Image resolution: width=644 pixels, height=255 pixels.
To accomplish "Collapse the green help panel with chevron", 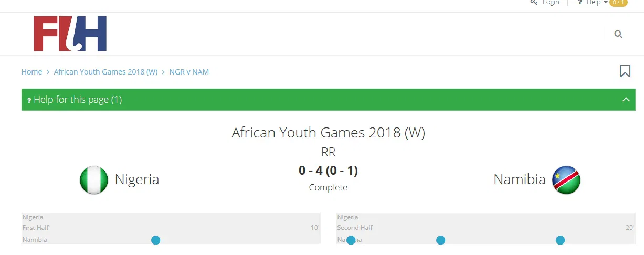I will [626, 100].
